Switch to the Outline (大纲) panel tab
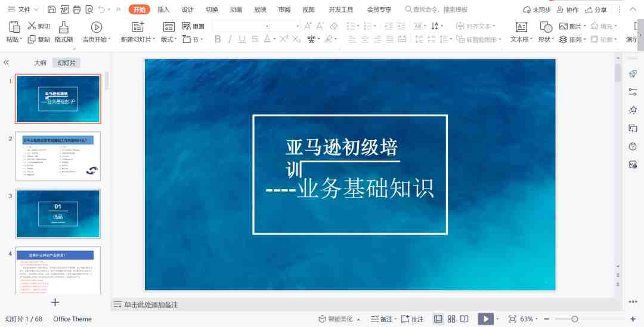The height and width of the screenshot is (327, 644). coord(41,63)
